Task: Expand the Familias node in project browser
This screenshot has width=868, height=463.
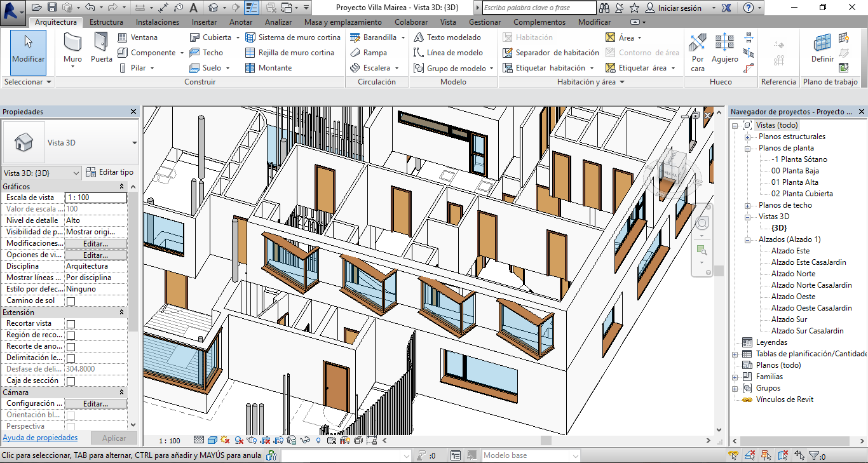Action: [735, 377]
